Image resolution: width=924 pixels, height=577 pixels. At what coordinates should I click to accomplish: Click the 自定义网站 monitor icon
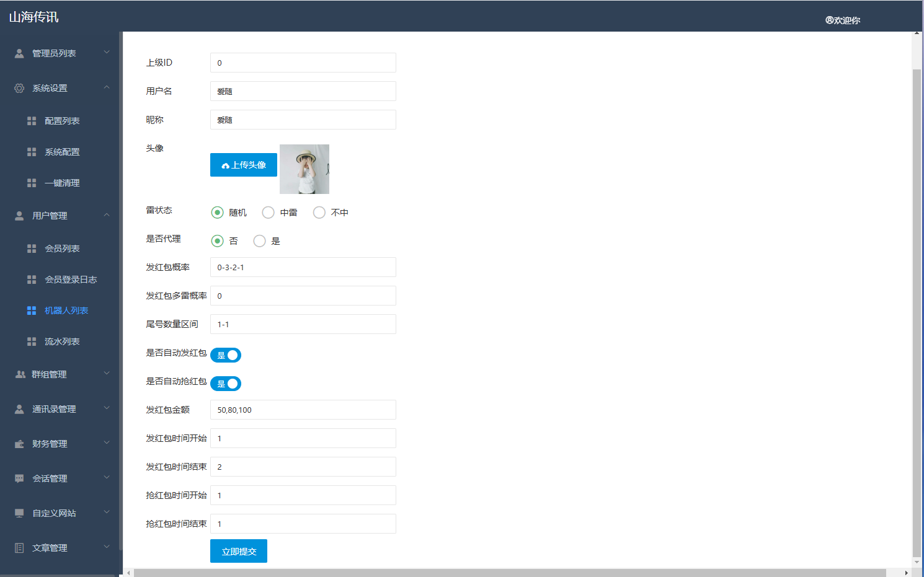click(19, 513)
